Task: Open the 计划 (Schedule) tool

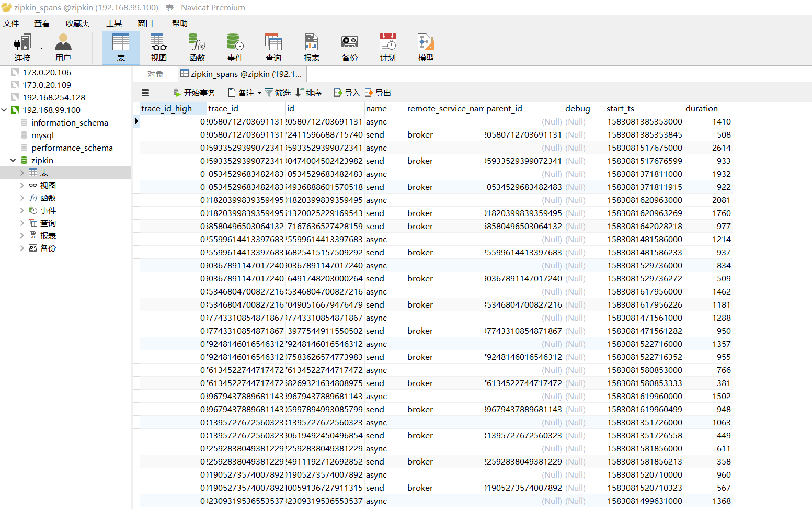Action: click(x=387, y=47)
